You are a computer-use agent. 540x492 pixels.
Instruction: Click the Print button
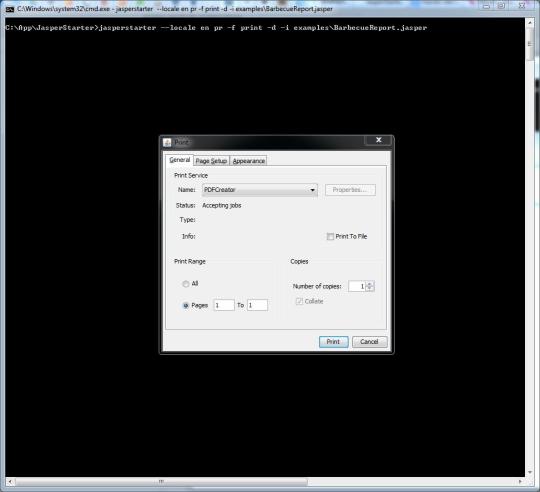point(333,342)
